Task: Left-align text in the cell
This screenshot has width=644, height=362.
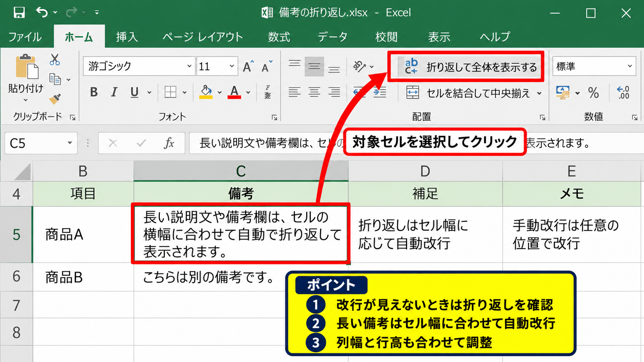Action: [295, 92]
